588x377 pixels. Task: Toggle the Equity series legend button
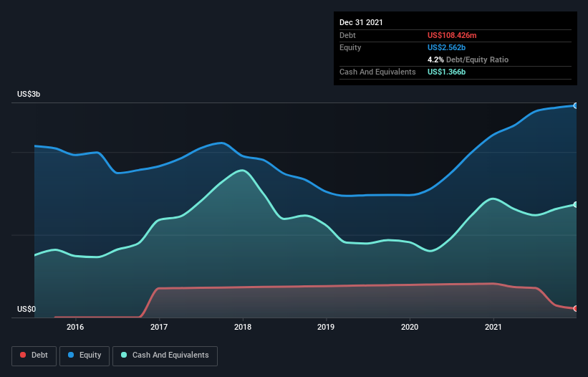click(85, 355)
